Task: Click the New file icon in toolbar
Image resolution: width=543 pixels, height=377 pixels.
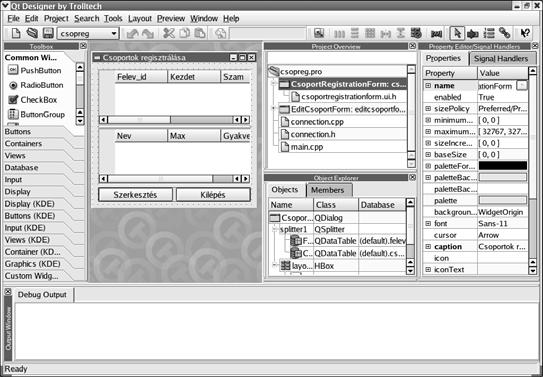Action: 16,34
